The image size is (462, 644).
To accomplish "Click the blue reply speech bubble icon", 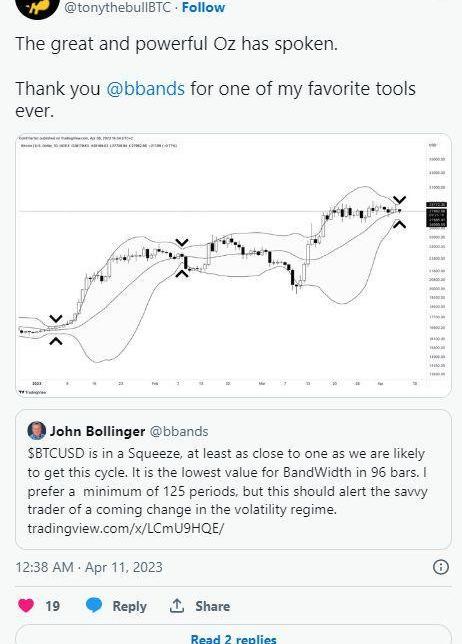I will 94,605.
